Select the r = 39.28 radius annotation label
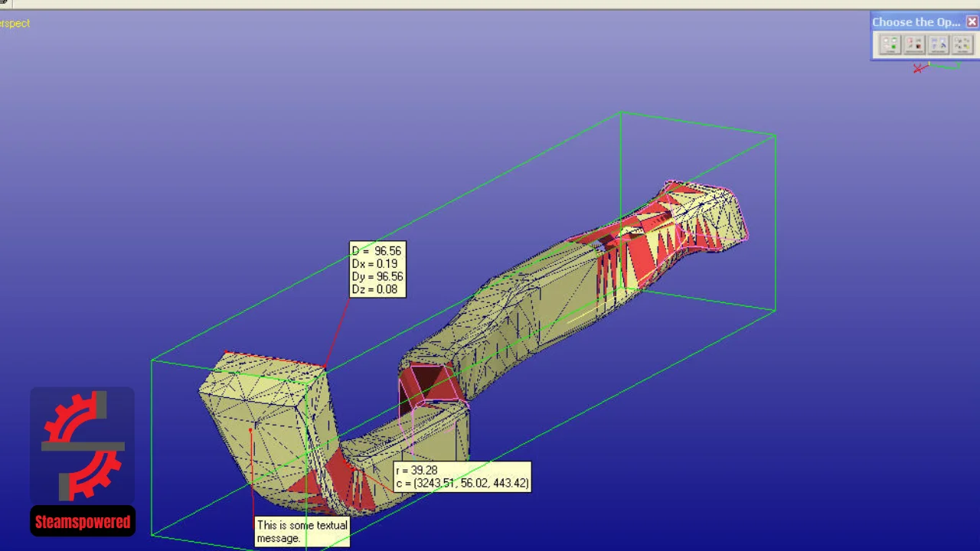The image size is (980, 551). coord(462,477)
